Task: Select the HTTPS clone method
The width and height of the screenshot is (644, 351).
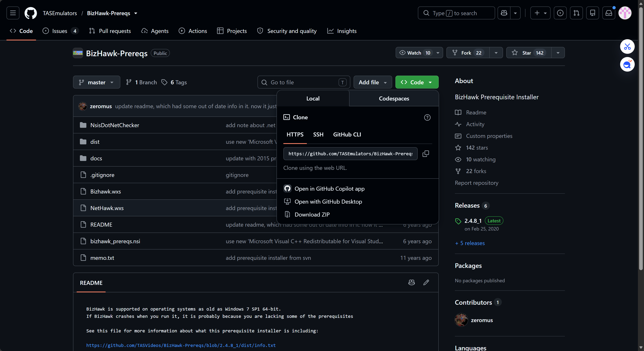Action: point(295,134)
